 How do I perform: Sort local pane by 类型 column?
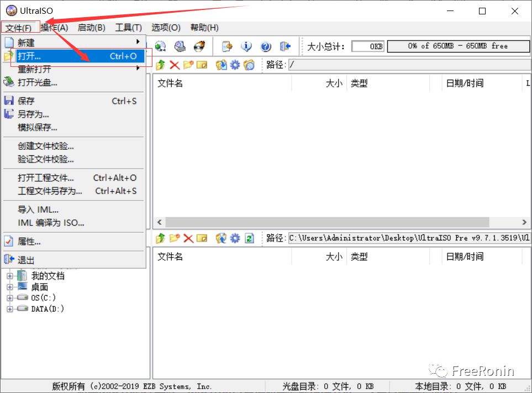point(388,257)
